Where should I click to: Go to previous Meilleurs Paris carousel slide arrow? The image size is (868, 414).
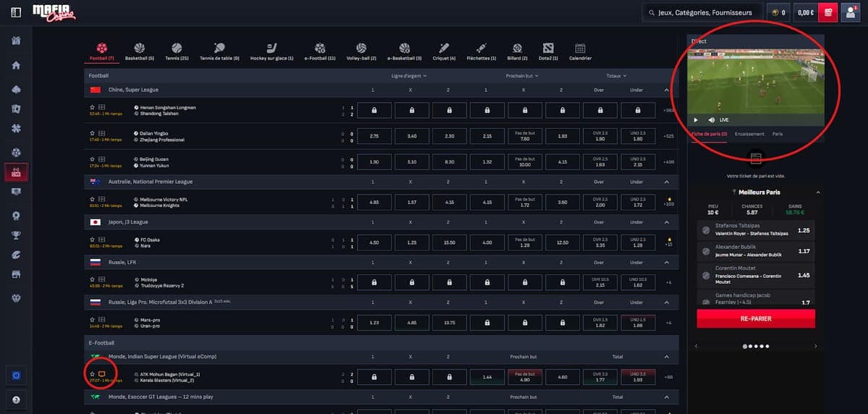click(696, 347)
